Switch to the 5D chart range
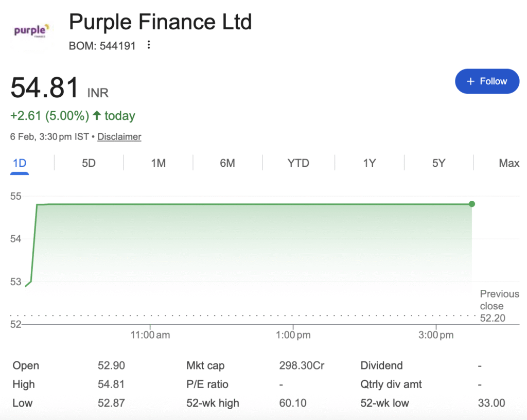The image size is (527, 420). (x=89, y=163)
